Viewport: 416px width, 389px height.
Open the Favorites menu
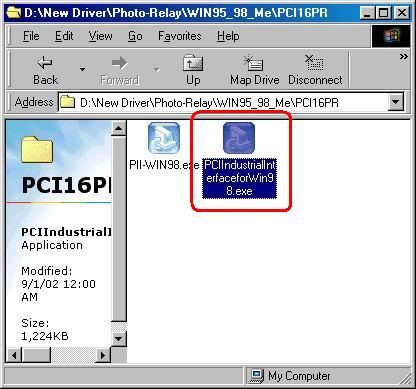[x=180, y=36]
